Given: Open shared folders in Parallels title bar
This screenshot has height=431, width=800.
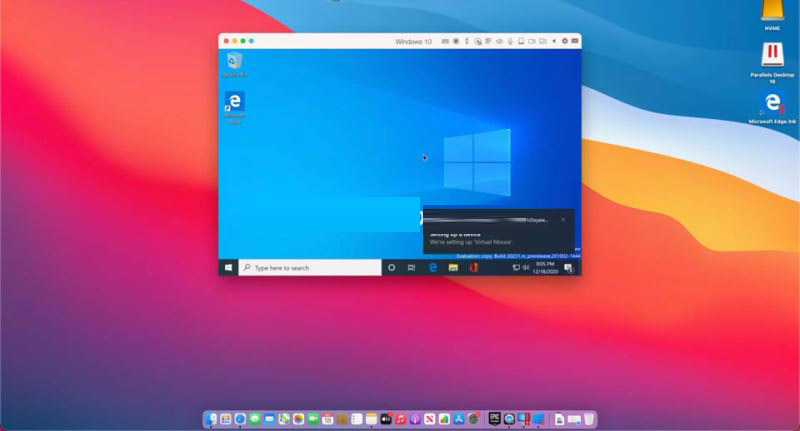Looking at the screenshot, I should [542, 41].
